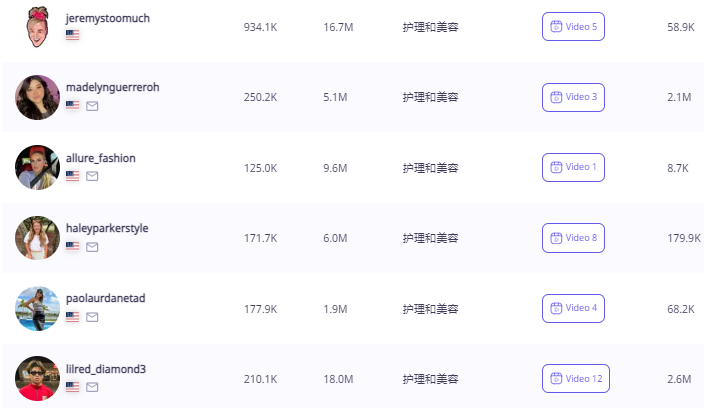Screen dimensions: 704x408
Task: Click madelynguerreroh avatar picture
Action: pyautogui.click(x=37, y=97)
